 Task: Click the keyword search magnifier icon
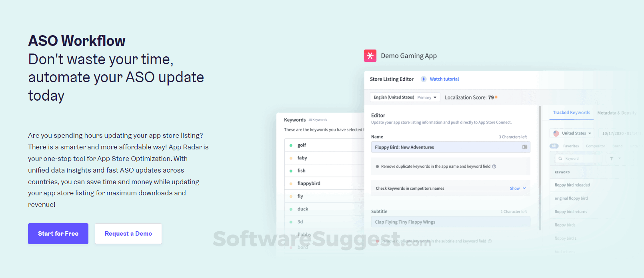point(560,159)
